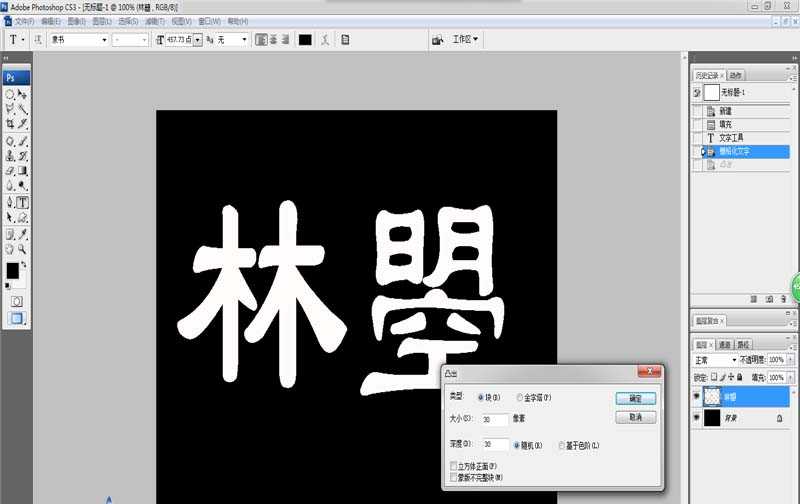Select the Magic Wand tool
The width and height of the screenshot is (800, 504).
tap(22, 109)
